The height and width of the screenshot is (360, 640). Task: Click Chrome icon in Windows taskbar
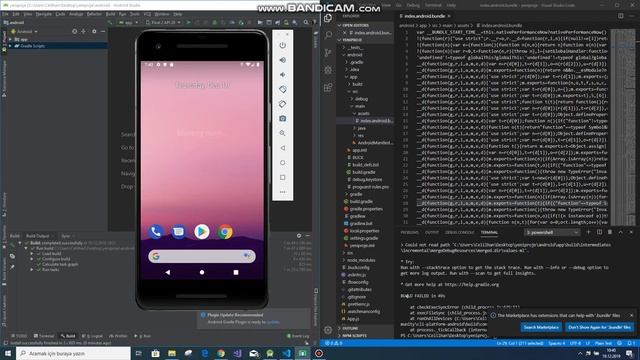pyautogui.click(x=221, y=353)
